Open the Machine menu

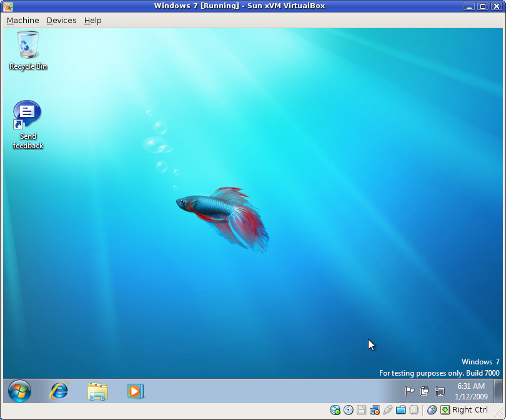22,20
